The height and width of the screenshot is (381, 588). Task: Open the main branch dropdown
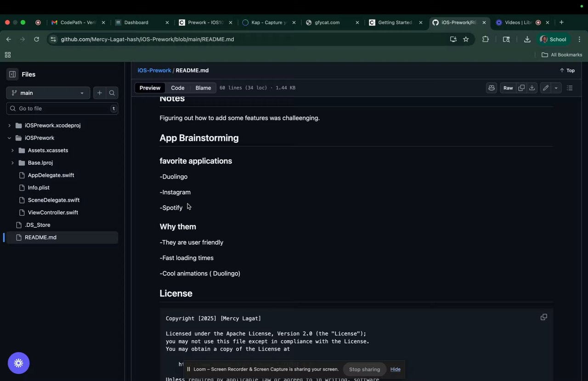pos(48,93)
